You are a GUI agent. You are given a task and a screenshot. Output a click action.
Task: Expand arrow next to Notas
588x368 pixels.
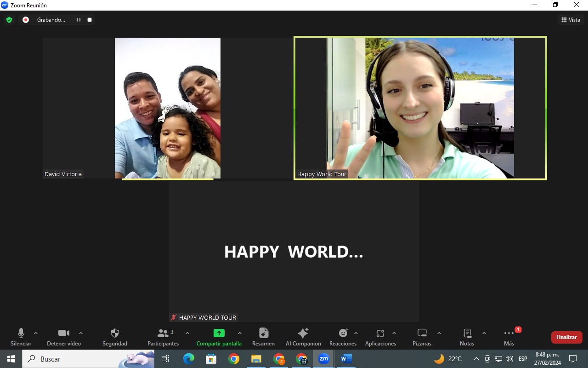tap(484, 333)
